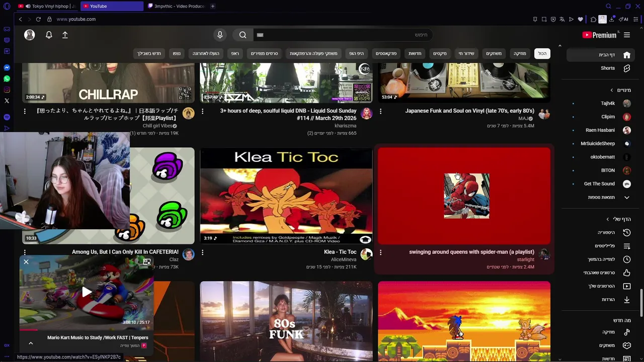Add page to bookmarks heart icon

[580, 19]
